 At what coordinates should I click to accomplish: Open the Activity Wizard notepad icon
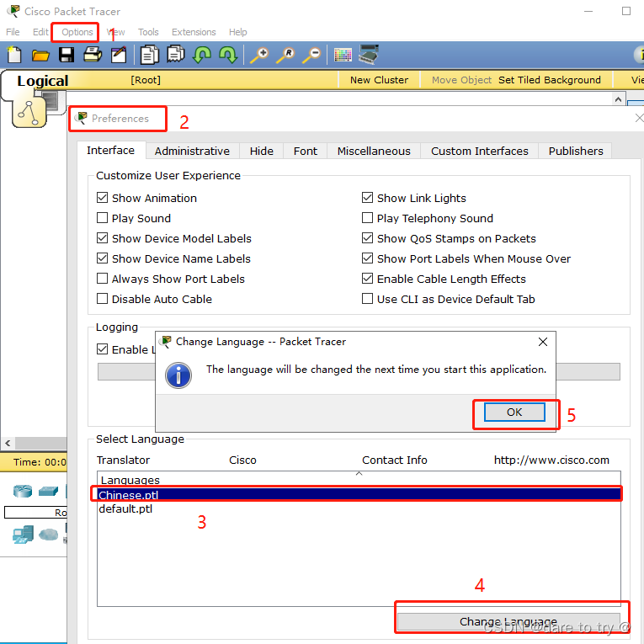119,55
